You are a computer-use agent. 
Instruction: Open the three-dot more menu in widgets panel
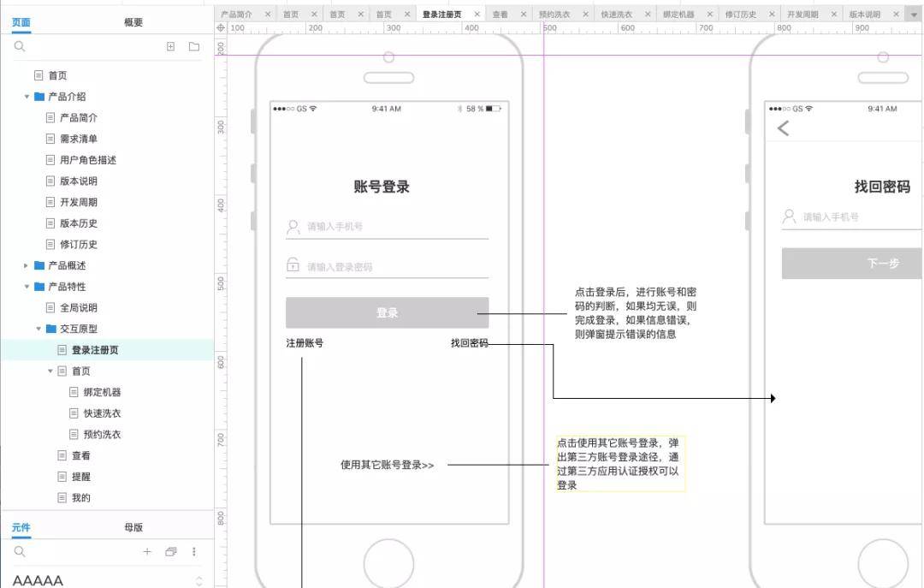pos(194,551)
